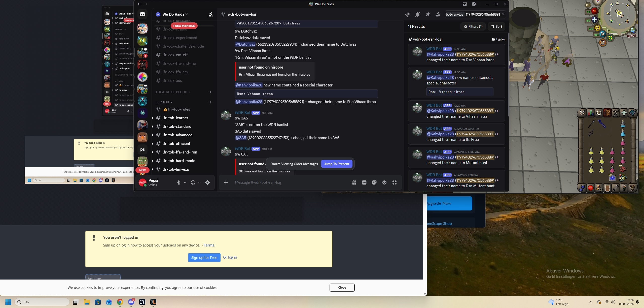Toggle run energy orb near minimap
Screen dimensions: 644x308
594,28
